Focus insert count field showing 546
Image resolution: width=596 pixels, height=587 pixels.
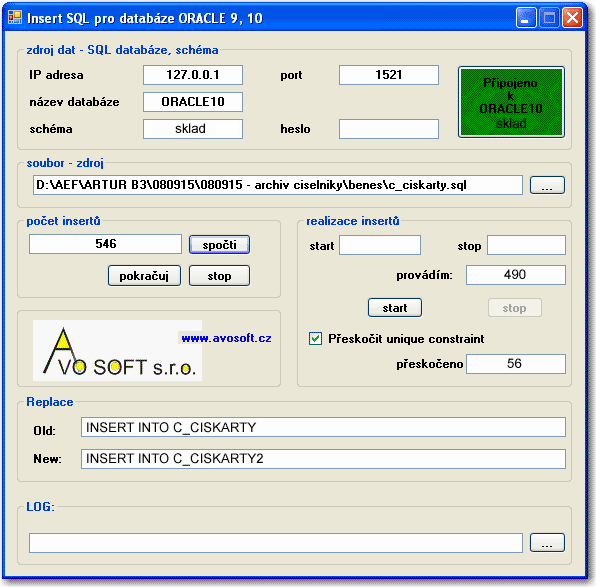[105, 244]
